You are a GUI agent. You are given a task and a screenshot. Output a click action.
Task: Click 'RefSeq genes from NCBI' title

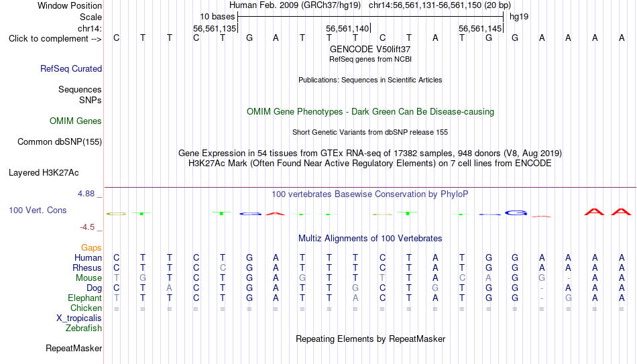coord(371,59)
